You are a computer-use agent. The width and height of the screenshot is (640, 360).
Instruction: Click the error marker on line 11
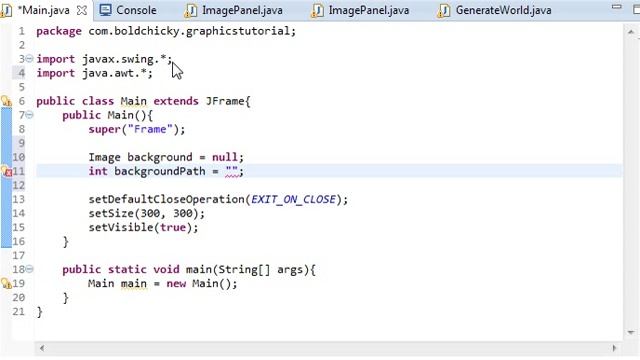coord(6,171)
